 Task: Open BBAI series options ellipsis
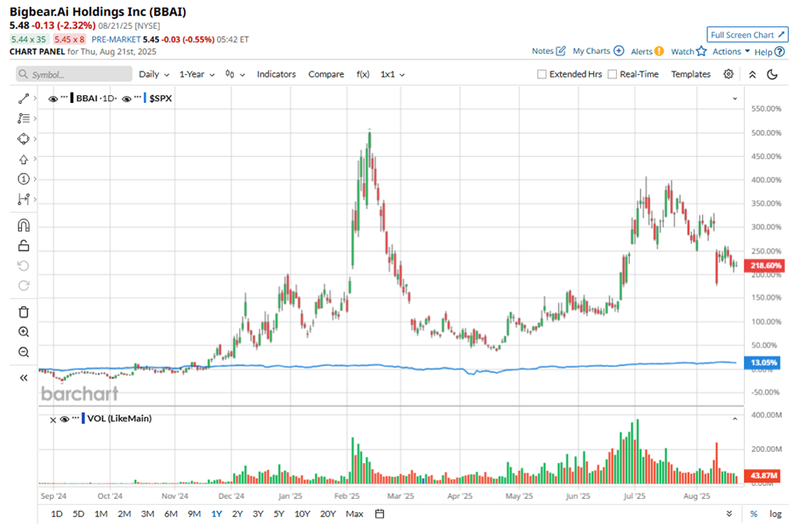tap(65, 97)
